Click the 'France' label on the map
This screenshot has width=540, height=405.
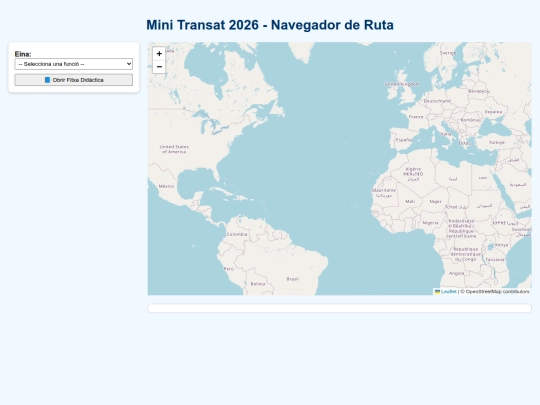click(x=416, y=117)
